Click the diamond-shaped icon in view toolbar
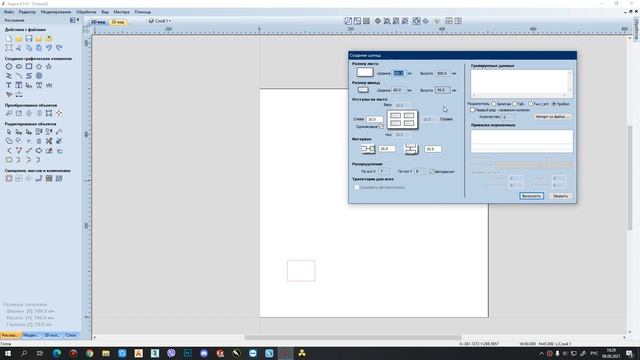The image size is (640, 360). point(378,20)
